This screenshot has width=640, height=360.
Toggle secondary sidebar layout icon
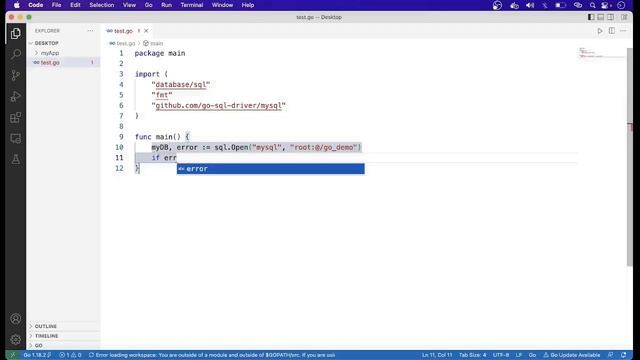(x=610, y=17)
